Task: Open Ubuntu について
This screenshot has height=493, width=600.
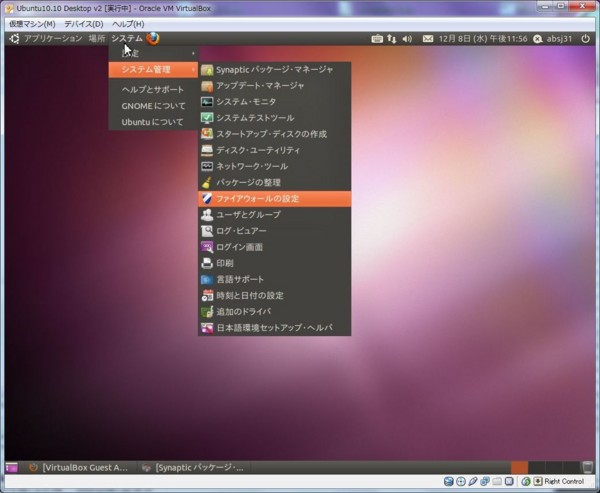Action: click(153, 122)
